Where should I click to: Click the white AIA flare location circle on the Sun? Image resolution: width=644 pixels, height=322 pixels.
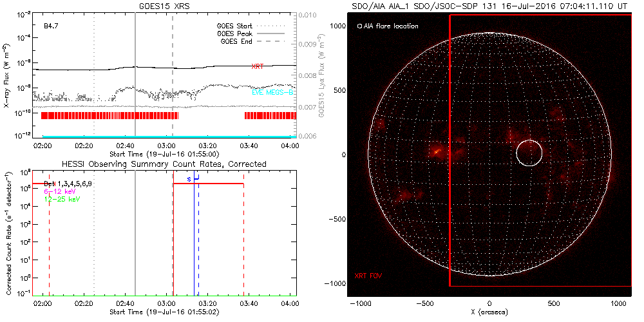[529, 153]
